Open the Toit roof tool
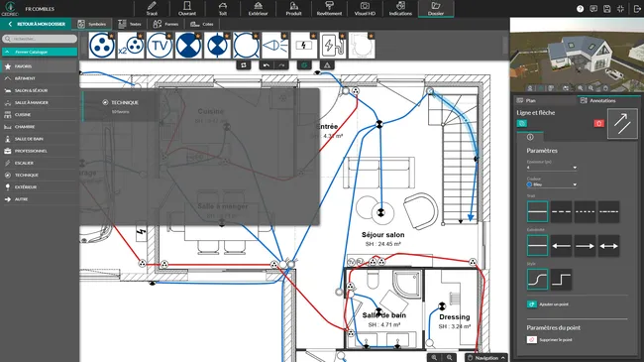Screen dimensions: 644x362 (223, 9)
